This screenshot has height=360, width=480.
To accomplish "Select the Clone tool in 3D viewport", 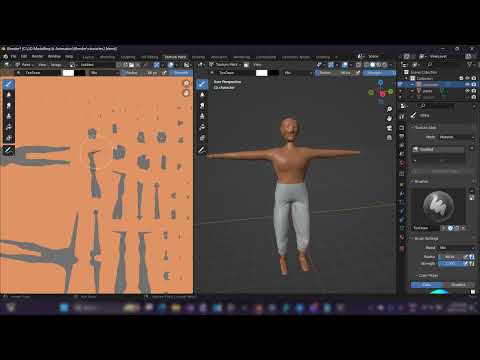I will [x=202, y=116].
